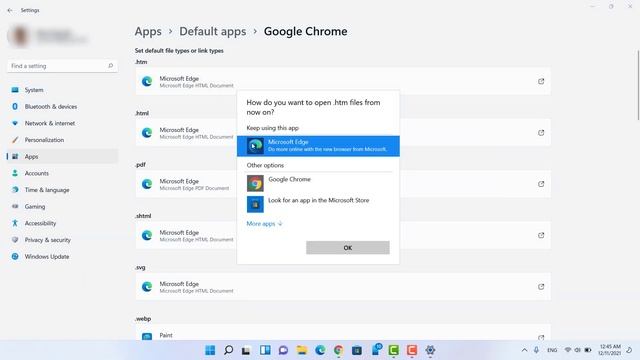Image resolution: width=640 pixels, height=360 pixels.
Task: Open Gaming settings
Action: 62,207
